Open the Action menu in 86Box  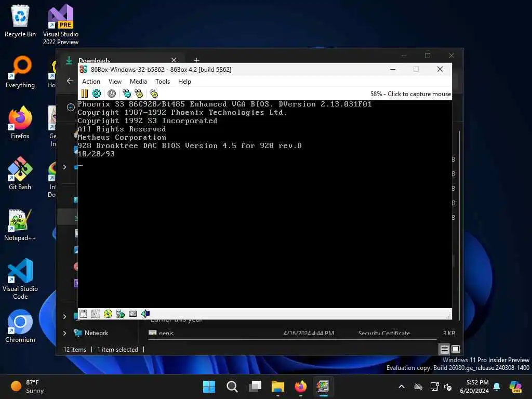pos(91,82)
